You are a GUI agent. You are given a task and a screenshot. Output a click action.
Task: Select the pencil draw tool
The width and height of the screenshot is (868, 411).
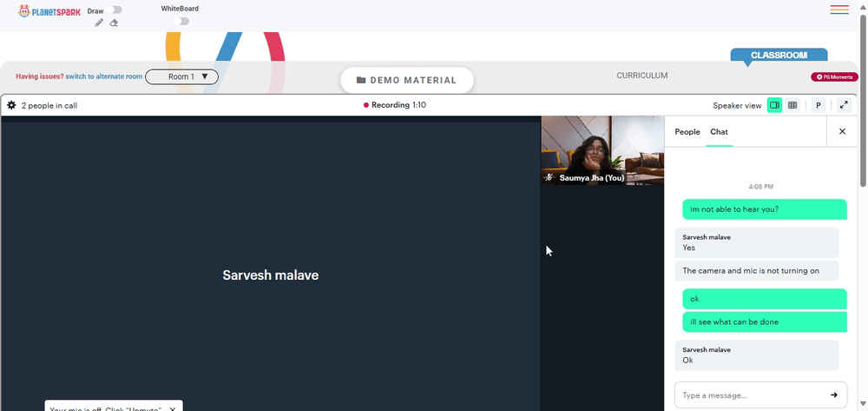point(99,23)
